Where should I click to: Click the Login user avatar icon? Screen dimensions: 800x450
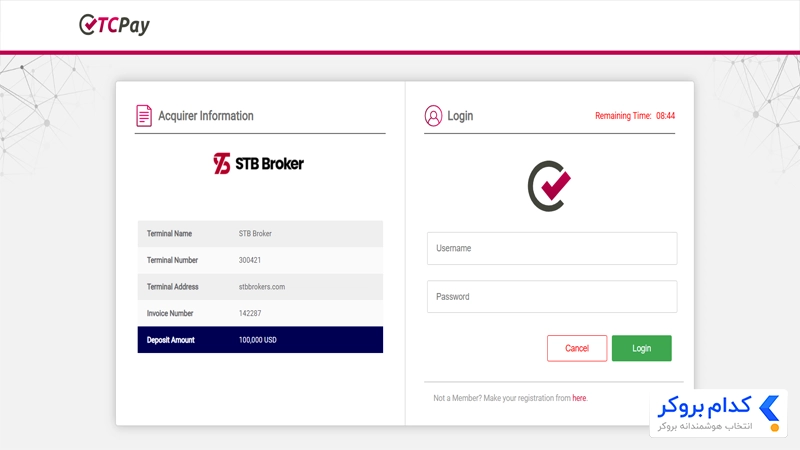[433, 116]
